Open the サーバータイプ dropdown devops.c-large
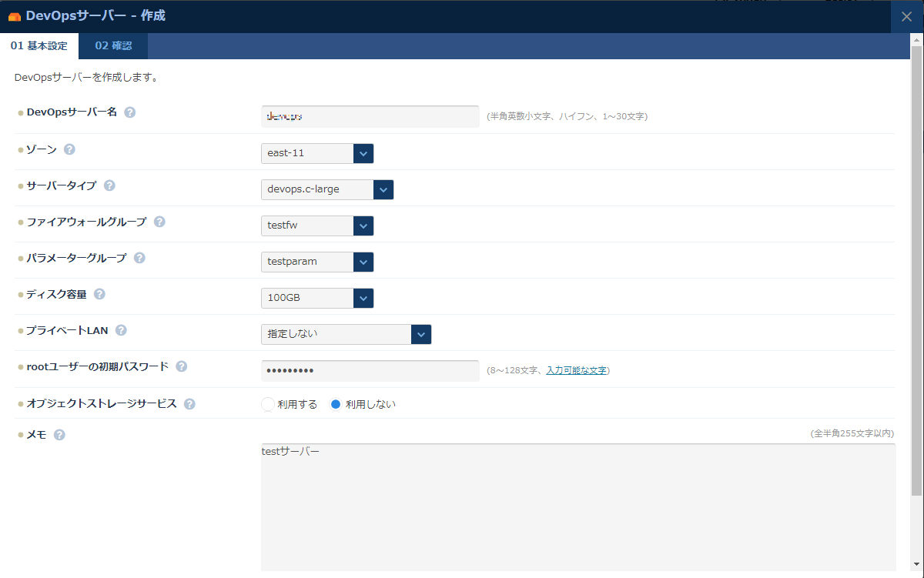The height and width of the screenshot is (578, 924). (x=327, y=189)
